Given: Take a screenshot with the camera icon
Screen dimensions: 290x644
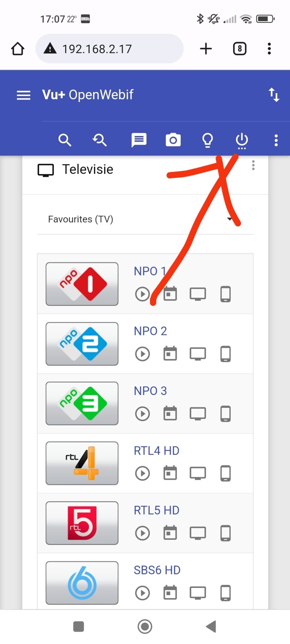Looking at the screenshot, I should (173, 140).
